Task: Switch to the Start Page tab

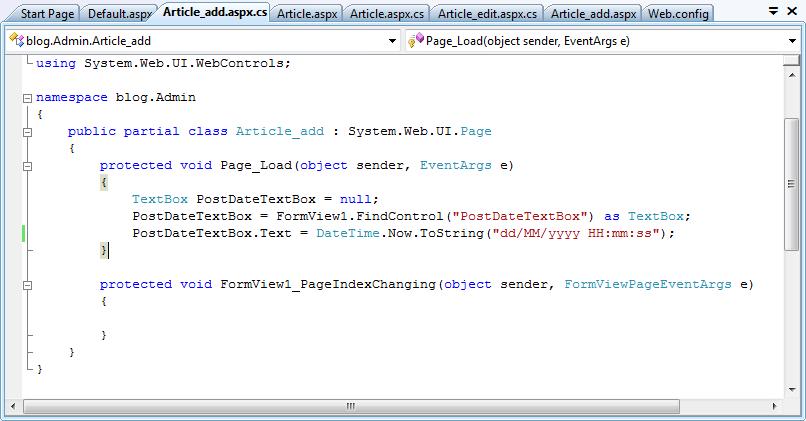Action: pos(47,14)
